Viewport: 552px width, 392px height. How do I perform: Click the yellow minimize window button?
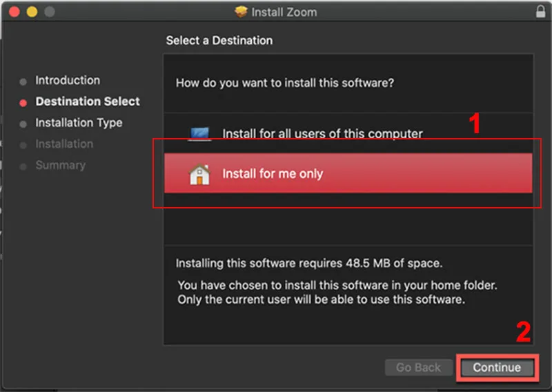tap(32, 12)
